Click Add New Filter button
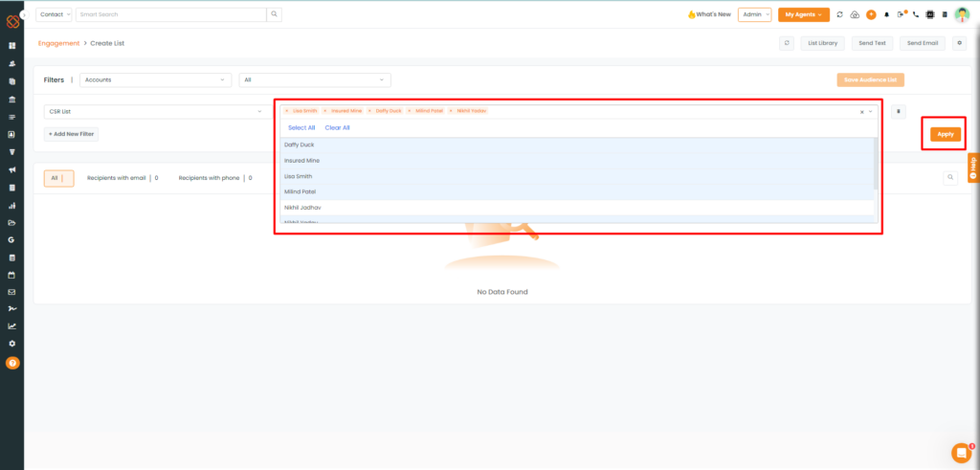The height and width of the screenshot is (470, 980). coord(71,134)
